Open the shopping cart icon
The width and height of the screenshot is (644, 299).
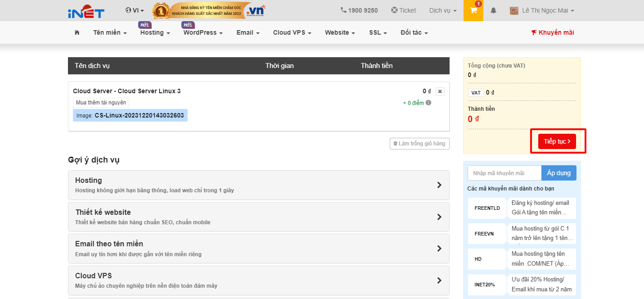[473, 10]
